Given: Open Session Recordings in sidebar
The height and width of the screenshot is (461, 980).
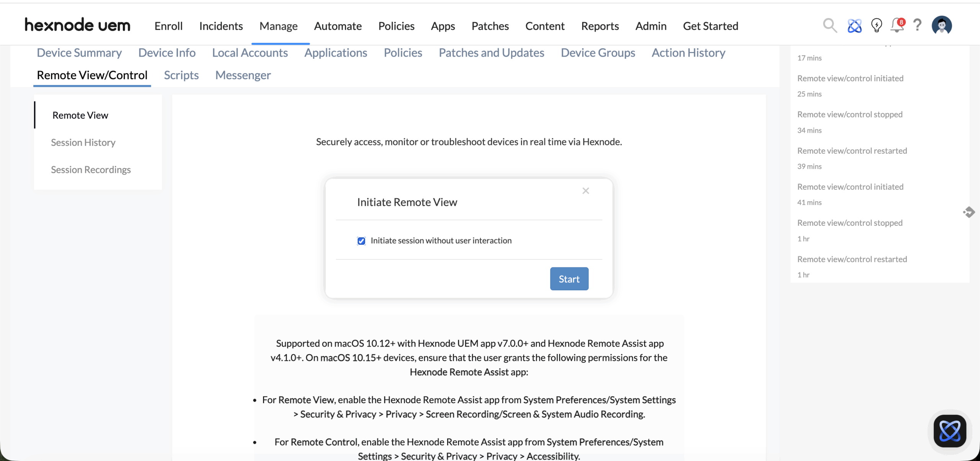Looking at the screenshot, I should pyautogui.click(x=91, y=169).
